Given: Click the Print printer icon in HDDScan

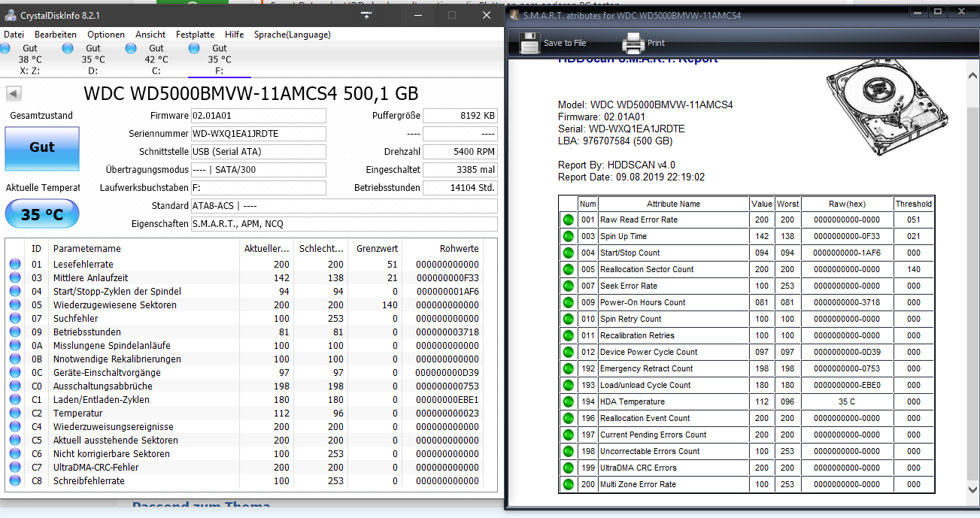Looking at the screenshot, I should [x=632, y=43].
